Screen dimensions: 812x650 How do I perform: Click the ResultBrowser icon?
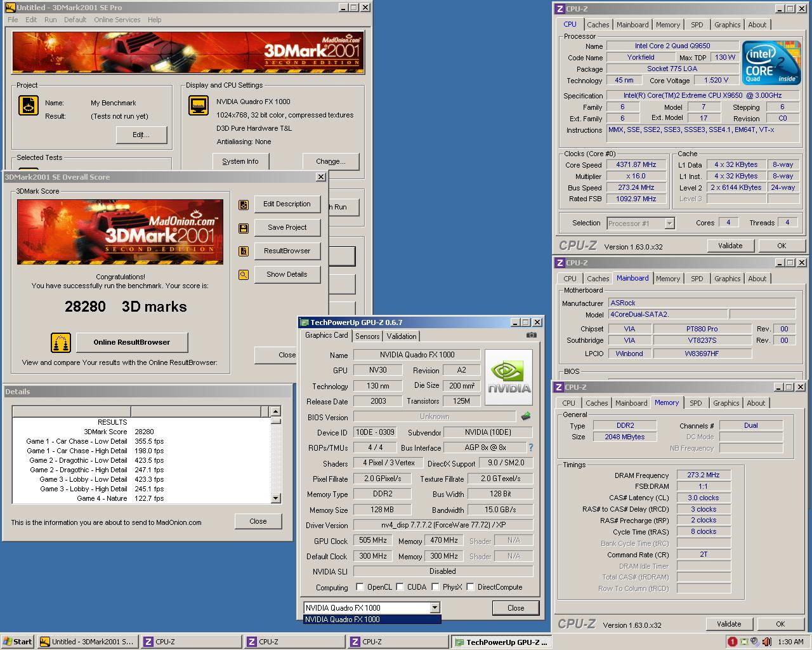tap(243, 251)
